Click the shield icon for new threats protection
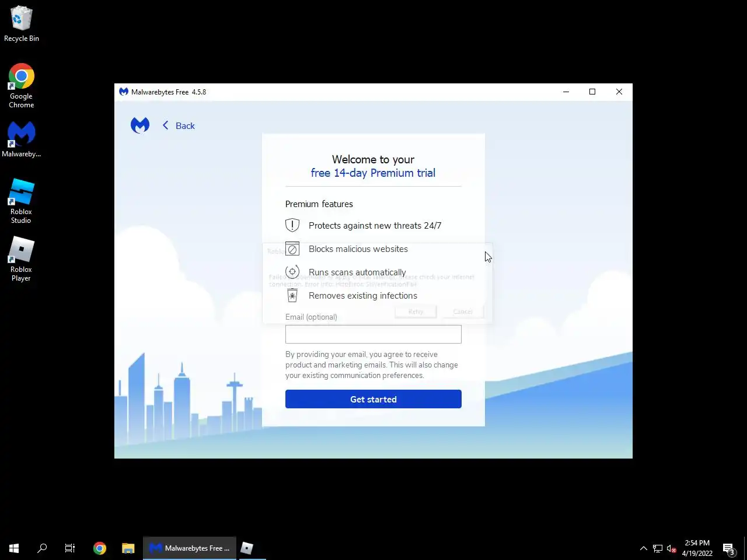747x560 pixels. click(x=292, y=225)
